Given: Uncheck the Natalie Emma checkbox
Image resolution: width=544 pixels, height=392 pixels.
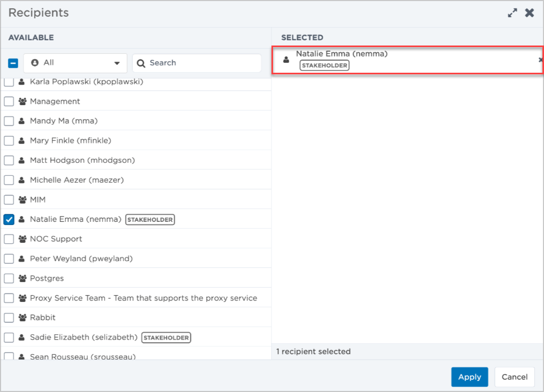Looking at the screenshot, I should click(9, 219).
